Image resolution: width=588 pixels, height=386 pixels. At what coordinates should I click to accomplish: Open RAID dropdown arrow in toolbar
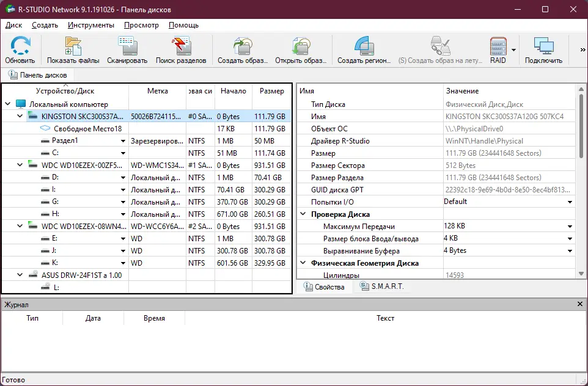(x=514, y=50)
